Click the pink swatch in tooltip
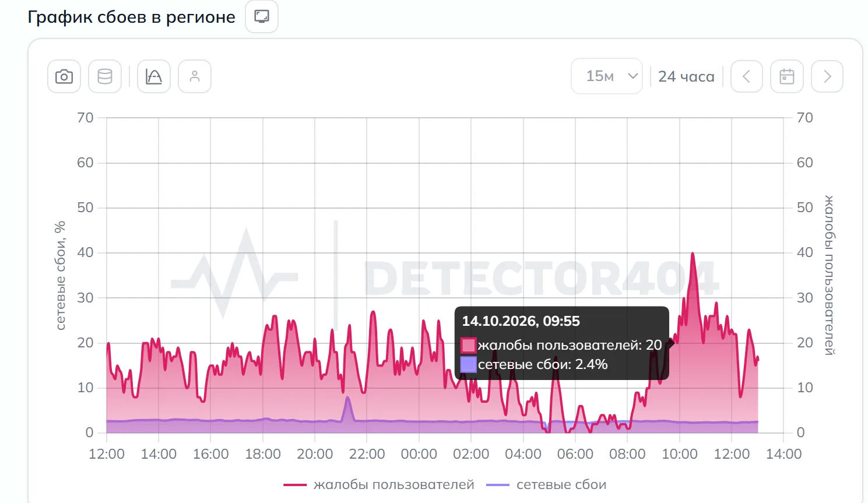The image size is (868, 503). (x=469, y=345)
